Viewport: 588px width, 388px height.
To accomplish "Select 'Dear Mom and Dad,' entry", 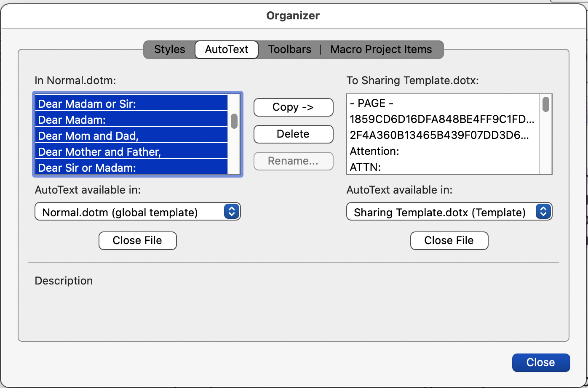I will [131, 136].
